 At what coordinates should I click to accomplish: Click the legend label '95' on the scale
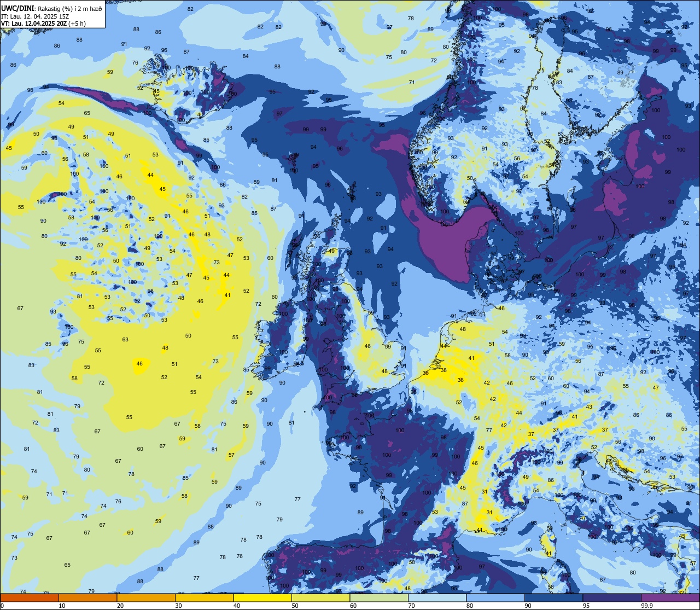pyautogui.click(x=586, y=606)
